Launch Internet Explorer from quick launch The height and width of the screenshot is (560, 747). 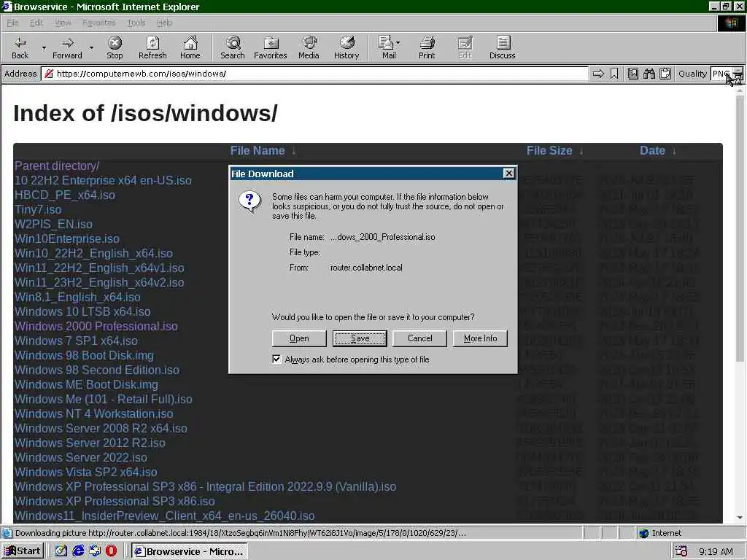click(x=79, y=551)
